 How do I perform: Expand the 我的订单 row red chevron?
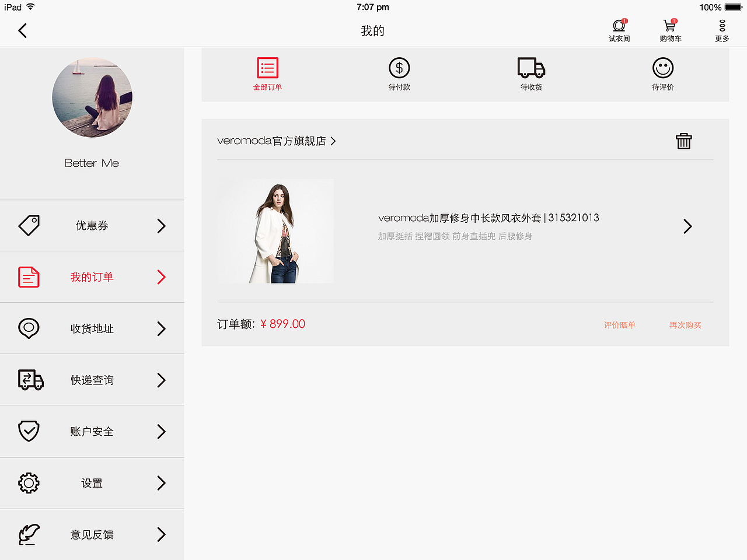[x=162, y=277]
